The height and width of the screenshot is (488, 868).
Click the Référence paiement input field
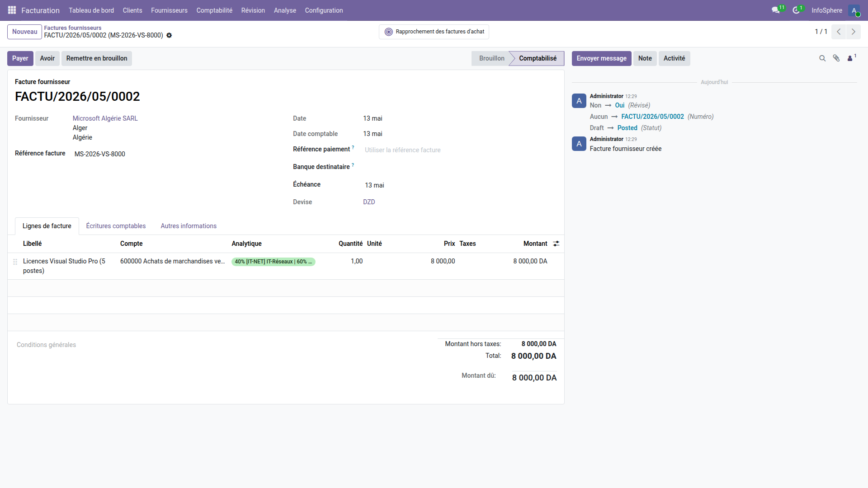pyautogui.click(x=460, y=150)
